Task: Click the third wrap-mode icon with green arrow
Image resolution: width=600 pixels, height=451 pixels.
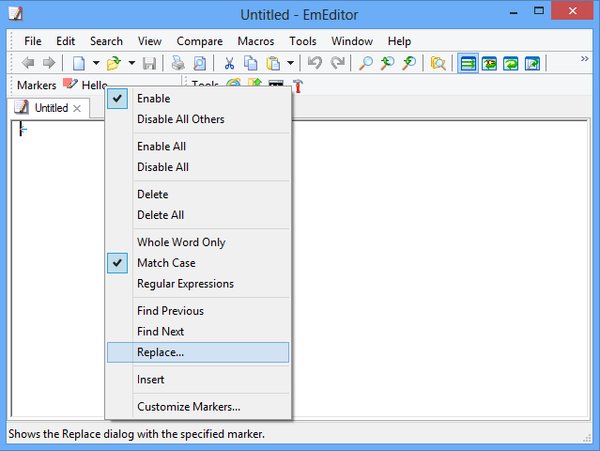Action: click(511, 63)
